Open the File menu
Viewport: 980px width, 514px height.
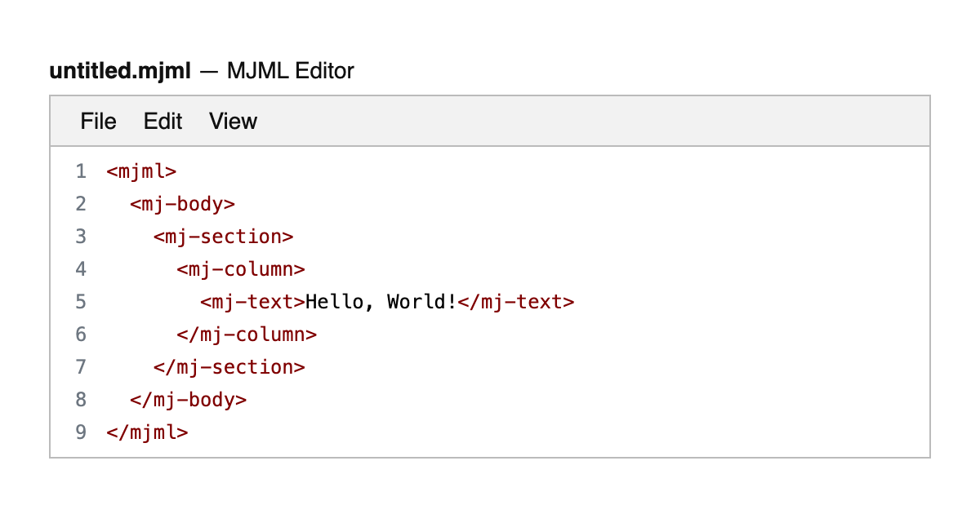pos(98,122)
